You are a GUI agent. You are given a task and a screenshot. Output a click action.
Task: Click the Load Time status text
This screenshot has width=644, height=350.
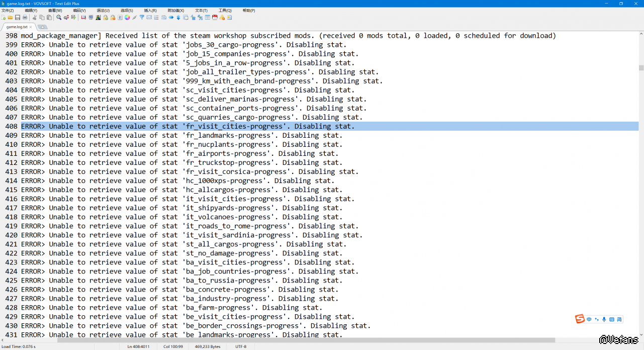click(x=19, y=346)
